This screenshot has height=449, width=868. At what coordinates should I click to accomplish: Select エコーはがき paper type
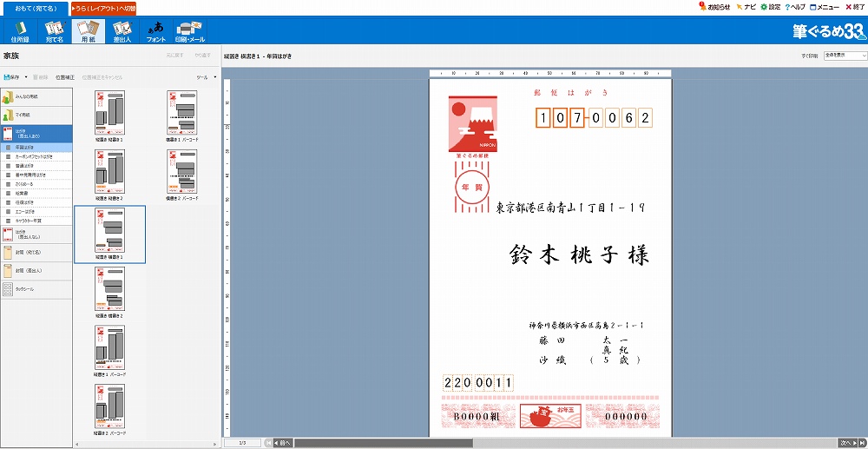click(x=36, y=212)
